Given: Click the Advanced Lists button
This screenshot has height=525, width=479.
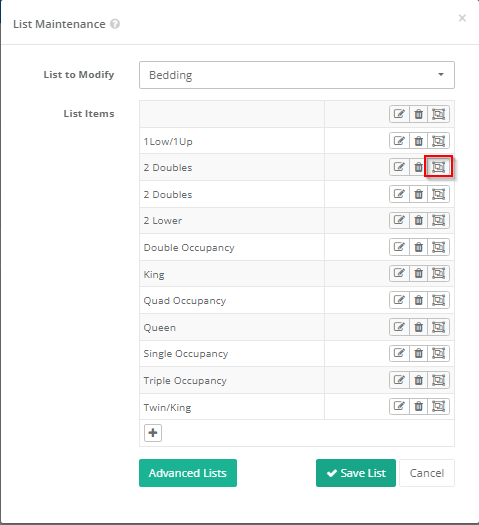Looking at the screenshot, I should 188,473.
